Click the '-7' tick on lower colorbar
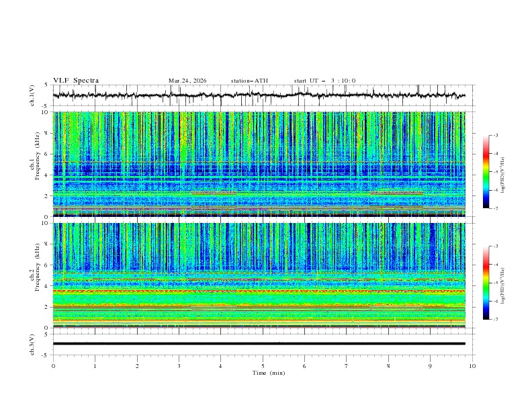Viewport: 532px width, 411px height. (x=496, y=319)
